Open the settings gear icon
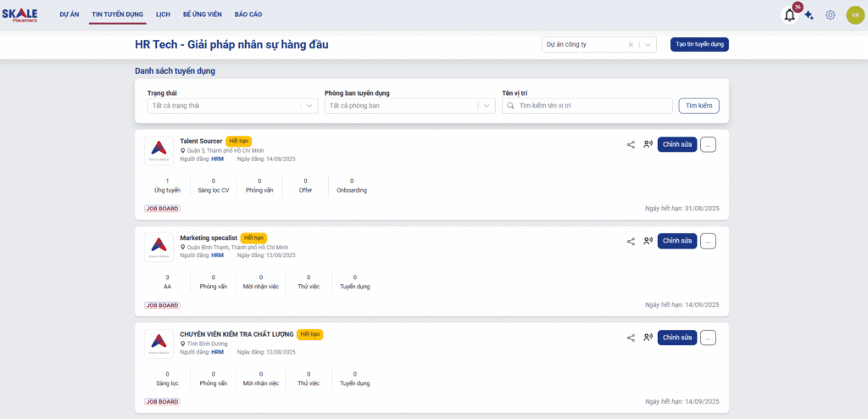868x419 pixels. pyautogui.click(x=831, y=15)
